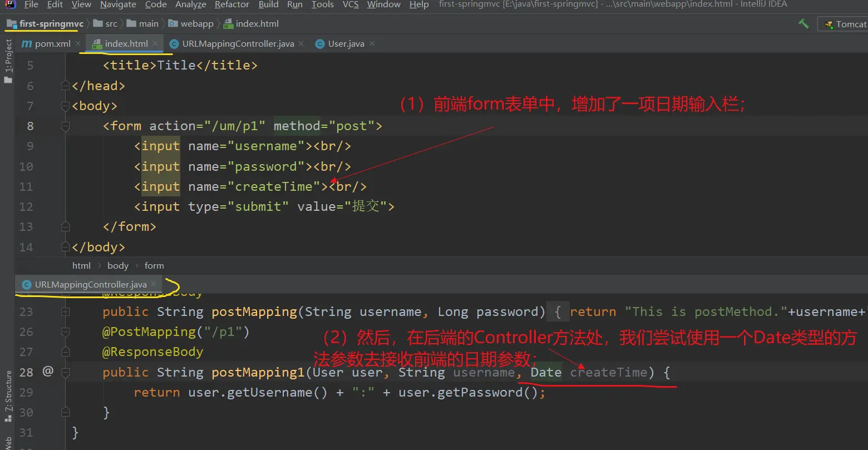Screen dimensions: 868x450
Task: Close the User.java editor tab
Action: [372, 43]
